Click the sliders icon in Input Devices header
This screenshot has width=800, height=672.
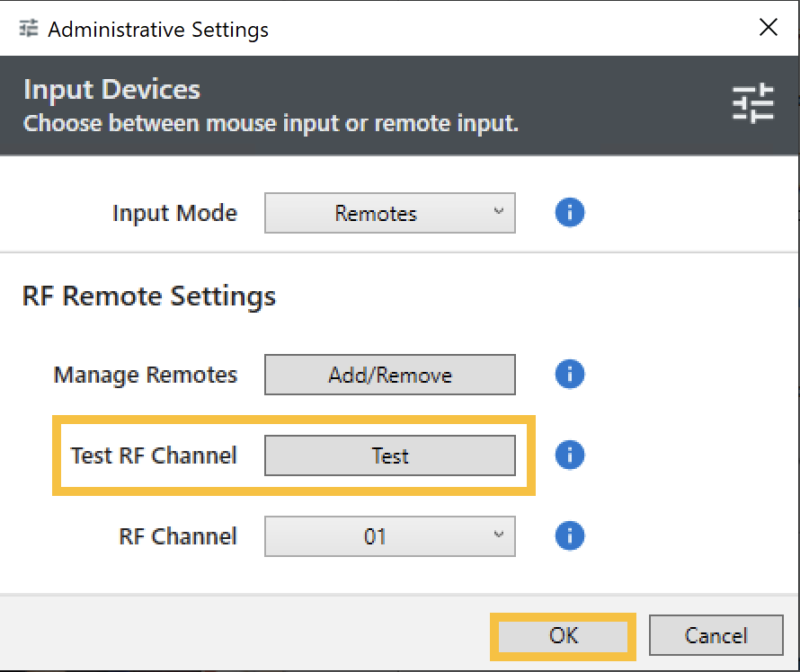tap(752, 104)
